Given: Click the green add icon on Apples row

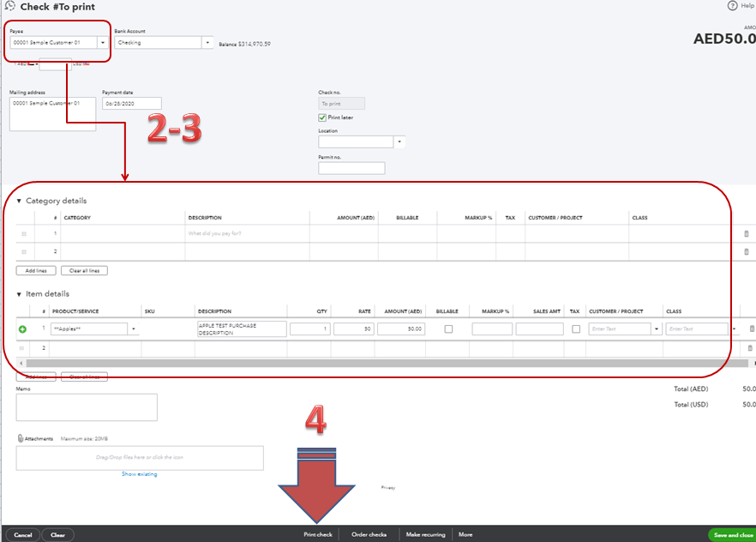Looking at the screenshot, I should click(x=22, y=328).
